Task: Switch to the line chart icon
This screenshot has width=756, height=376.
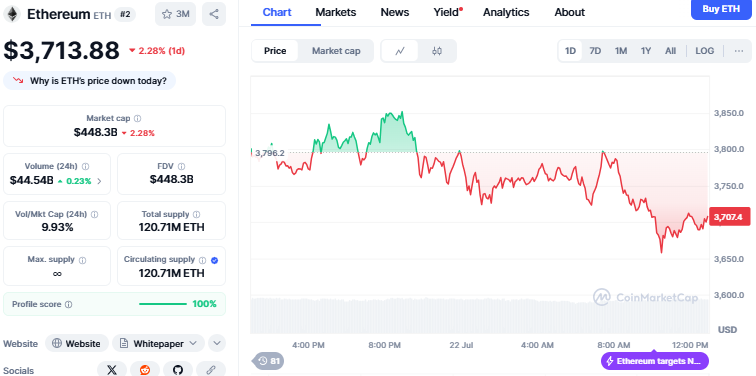Action: tap(400, 51)
